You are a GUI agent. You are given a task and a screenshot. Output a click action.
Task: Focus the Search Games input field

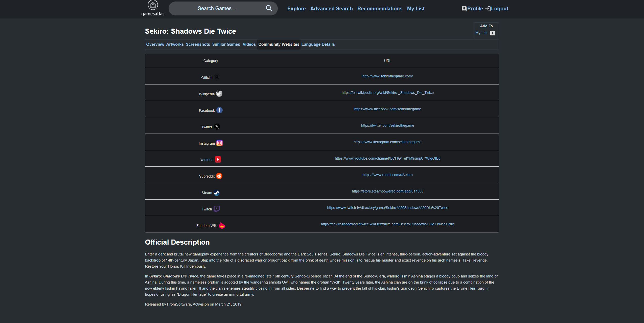216,8
